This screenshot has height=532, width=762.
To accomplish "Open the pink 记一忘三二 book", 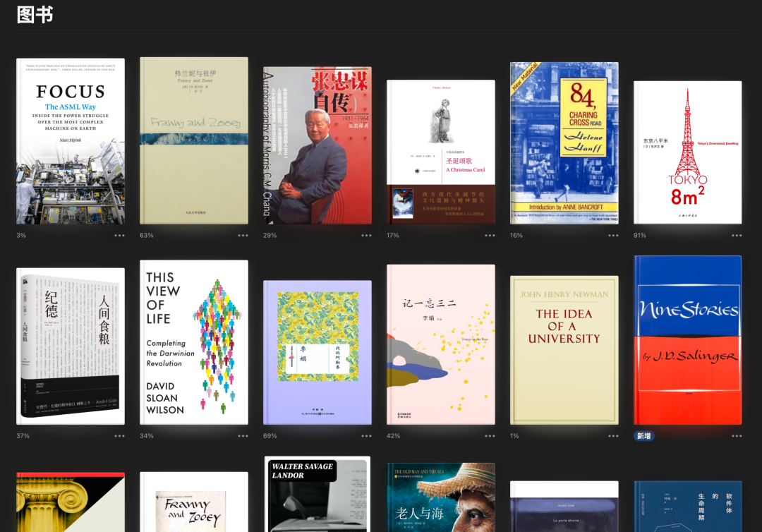I will [441, 345].
